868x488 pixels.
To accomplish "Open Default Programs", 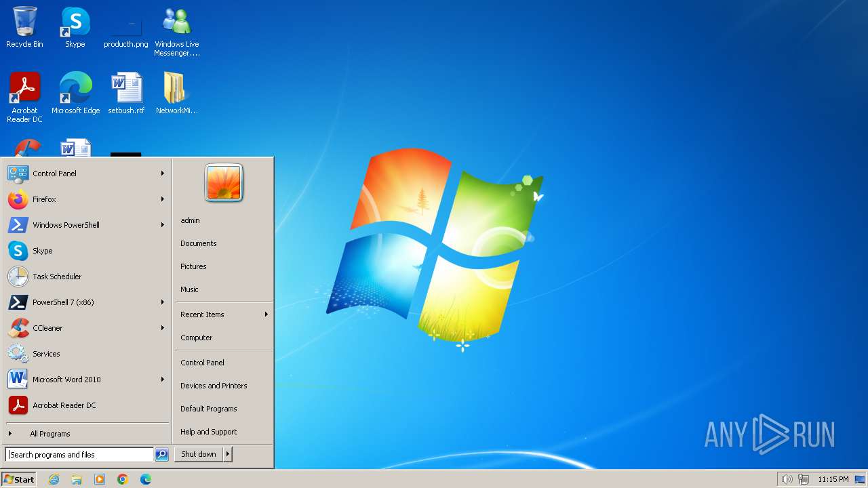I will [223, 409].
